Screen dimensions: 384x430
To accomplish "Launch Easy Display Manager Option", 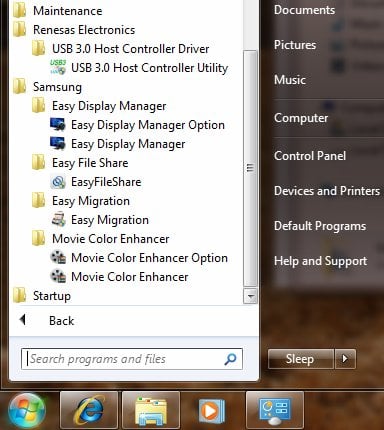I will pos(127,125).
